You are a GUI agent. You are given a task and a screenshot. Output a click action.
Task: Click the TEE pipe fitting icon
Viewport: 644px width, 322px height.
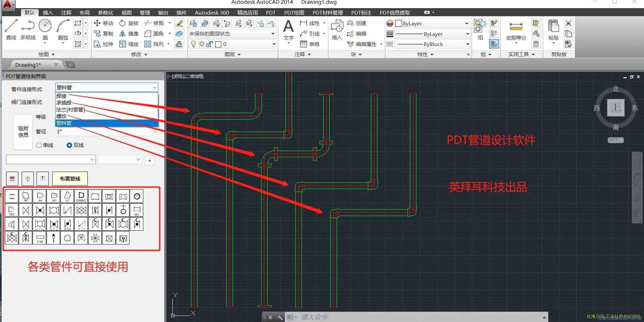pos(12,210)
